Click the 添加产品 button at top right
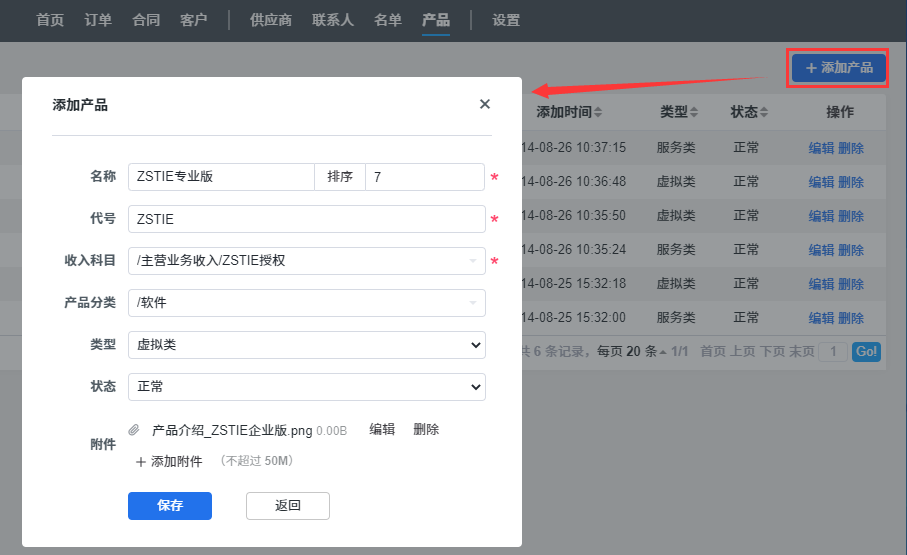 coord(839,68)
